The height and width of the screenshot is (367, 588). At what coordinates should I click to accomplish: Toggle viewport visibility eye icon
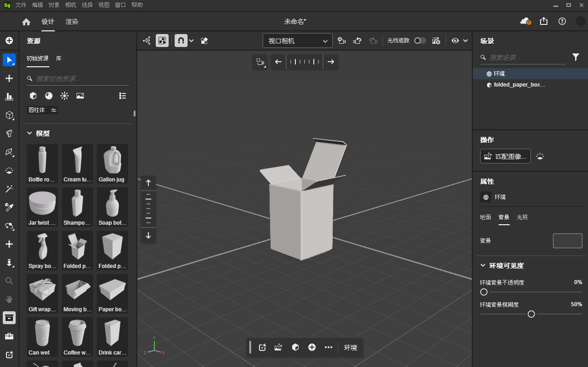455,41
